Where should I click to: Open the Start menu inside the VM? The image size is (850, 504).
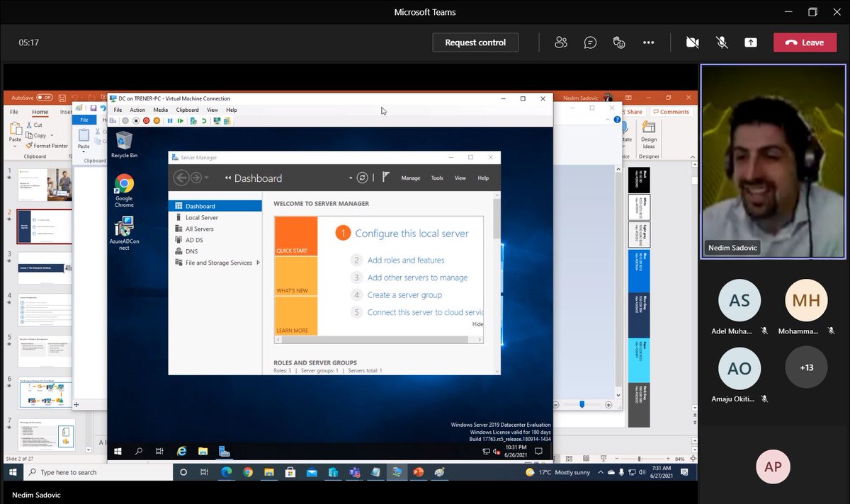pos(118,451)
